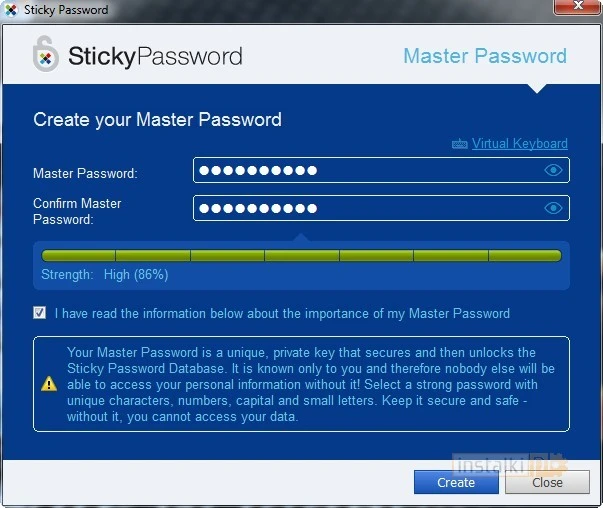Click the Sticky Password title bar icon

11,10
